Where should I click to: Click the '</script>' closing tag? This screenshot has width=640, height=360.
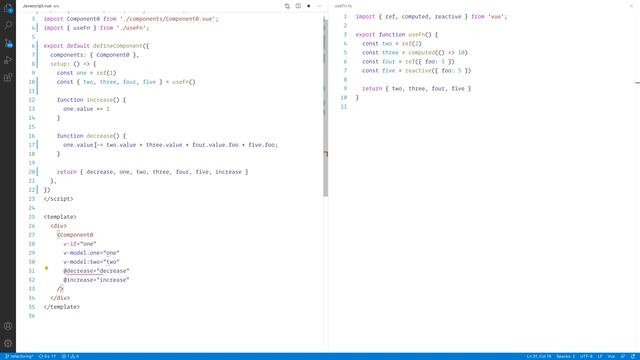pyautogui.click(x=58, y=199)
